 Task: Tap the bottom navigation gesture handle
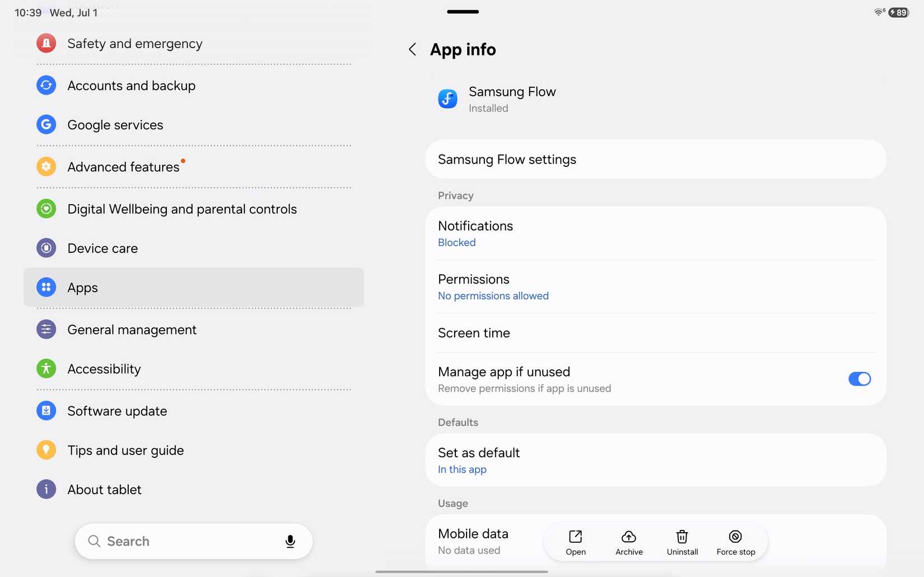click(x=461, y=571)
